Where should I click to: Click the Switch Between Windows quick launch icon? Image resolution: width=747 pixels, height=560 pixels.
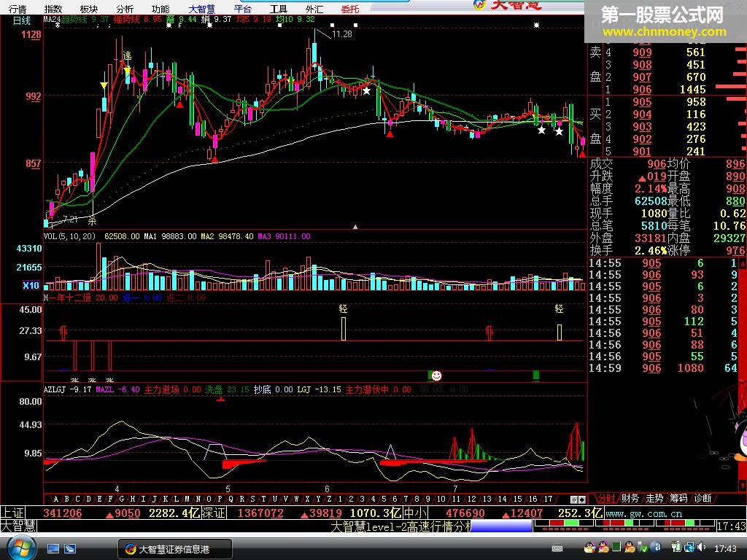click(x=70, y=549)
